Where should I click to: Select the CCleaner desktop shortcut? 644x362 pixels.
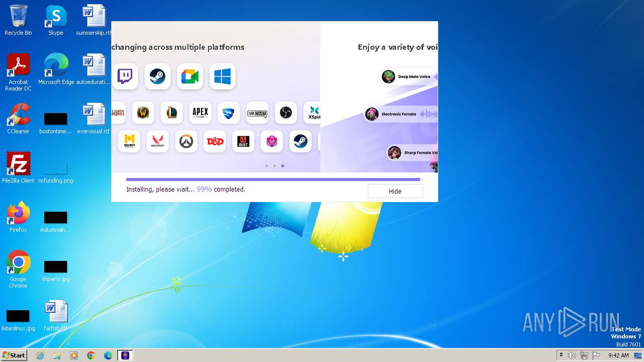pos(18,119)
